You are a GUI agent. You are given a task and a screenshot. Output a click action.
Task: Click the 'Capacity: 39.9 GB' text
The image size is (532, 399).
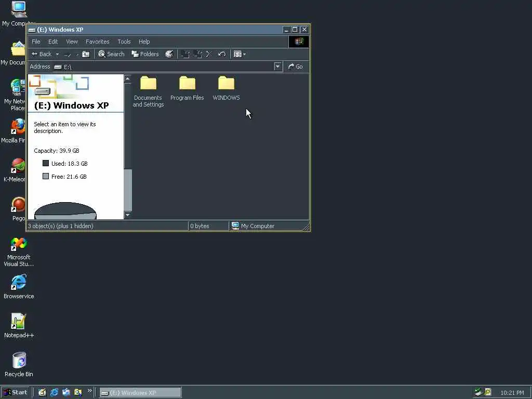(56, 151)
